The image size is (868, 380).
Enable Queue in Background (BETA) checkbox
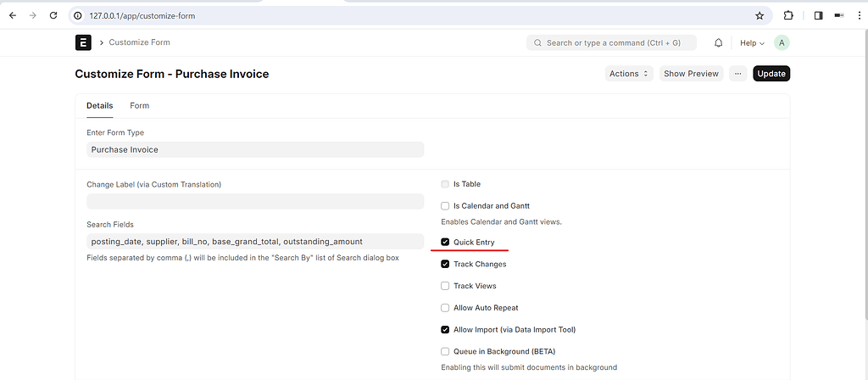point(445,351)
